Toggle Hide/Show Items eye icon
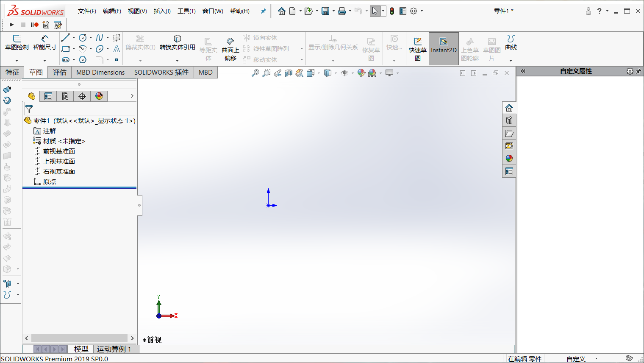Viewport: 644px width, 363px height. point(344,73)
